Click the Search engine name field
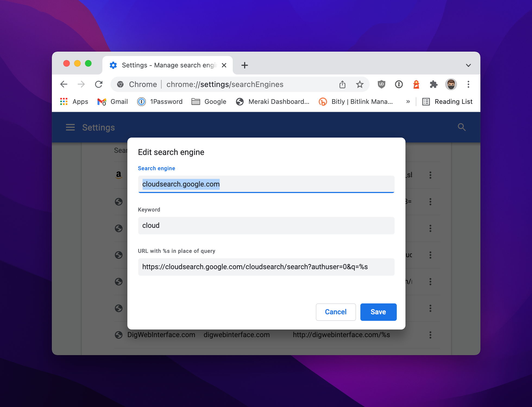The height and width of the screenshot is (407, 532). (266, 184)
